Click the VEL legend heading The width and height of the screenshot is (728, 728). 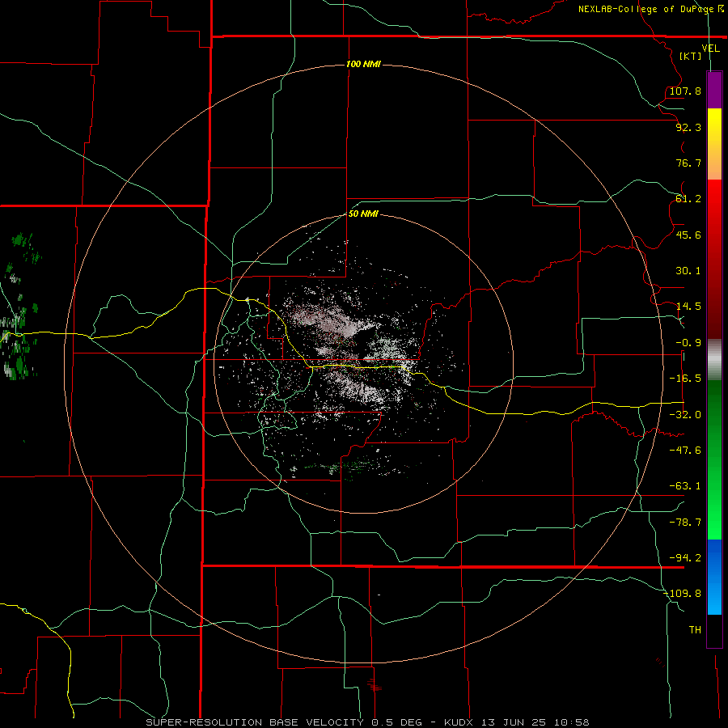click(x=710, y=49)
